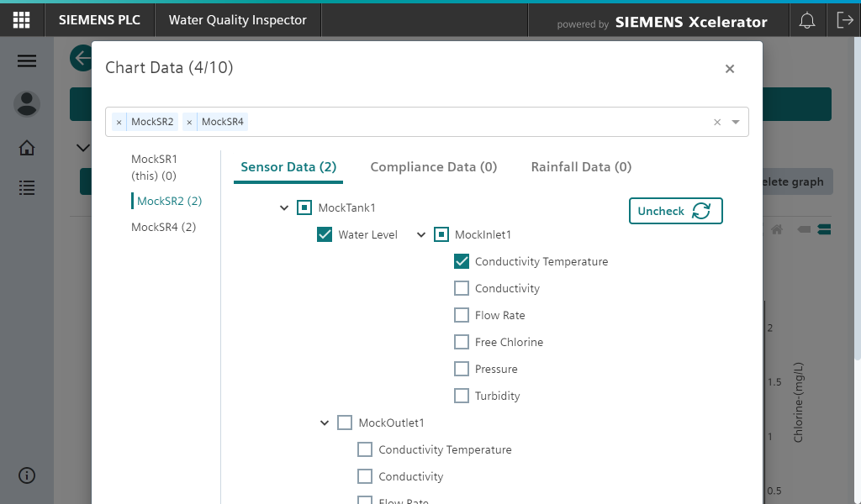Open the info icon at bottom left

tap(26, 475)
